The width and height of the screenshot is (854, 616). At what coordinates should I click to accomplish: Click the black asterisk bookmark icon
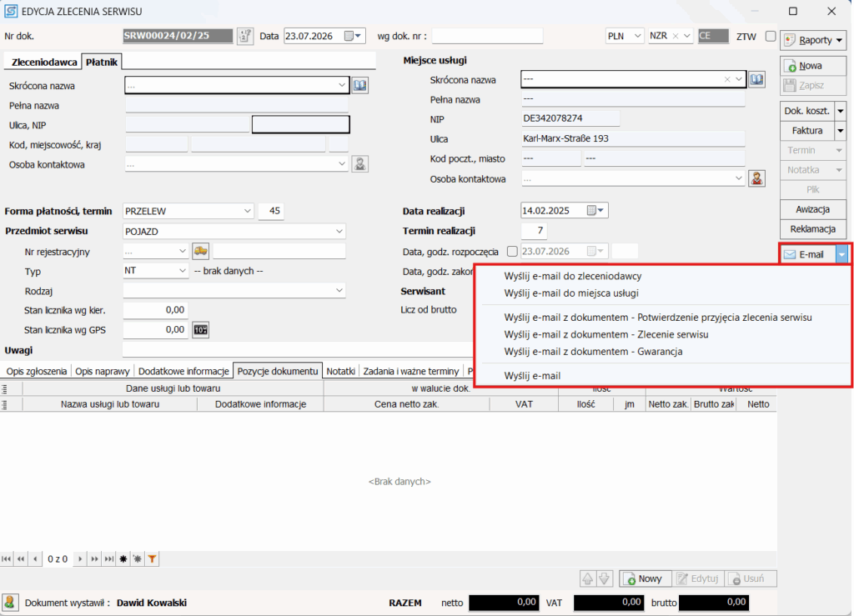click(123, 558)
